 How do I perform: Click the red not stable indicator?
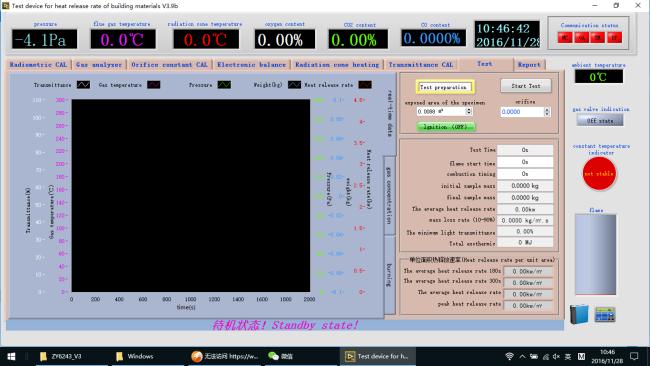pyautogui.click(x=599, y=174)
